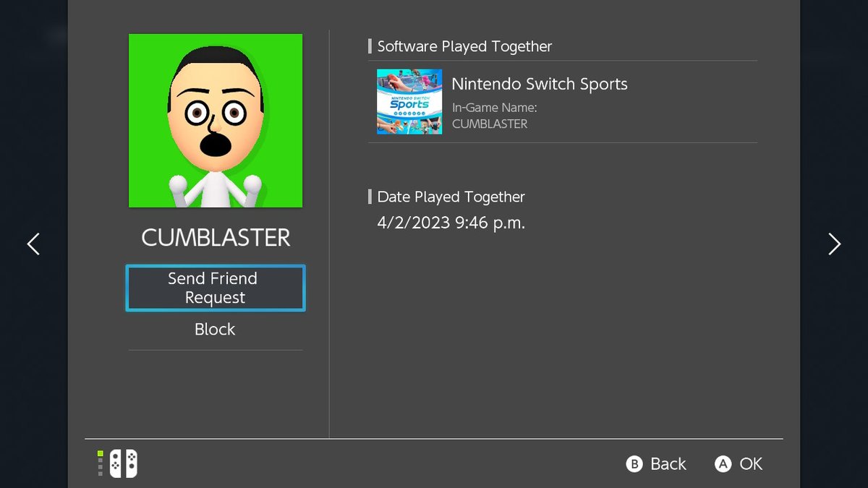Open the Nintendo Switch Sports game thumbnail

[x=409, y=101]
